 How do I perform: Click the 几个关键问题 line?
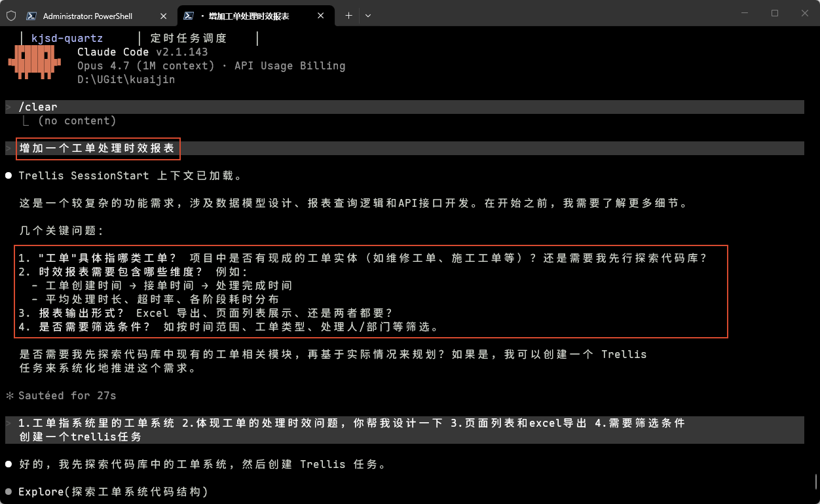pyautogui.click(x=61, y=231)
